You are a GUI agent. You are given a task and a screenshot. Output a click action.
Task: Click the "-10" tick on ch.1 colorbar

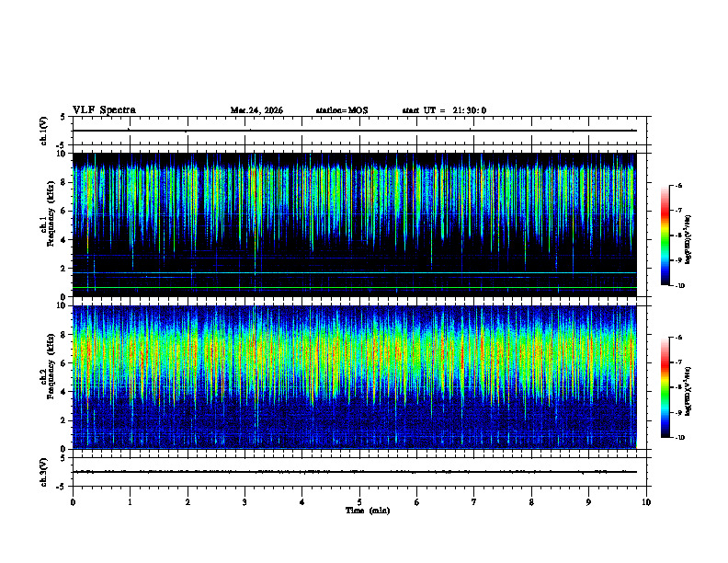click(679, 286)
